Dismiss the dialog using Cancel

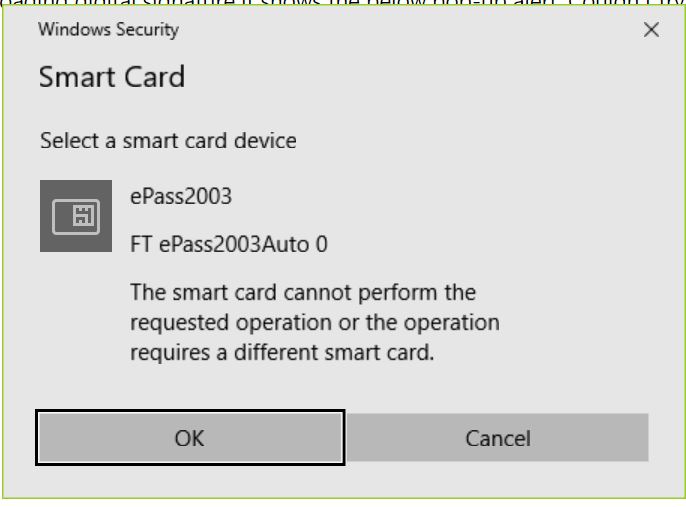coord(498,438)
